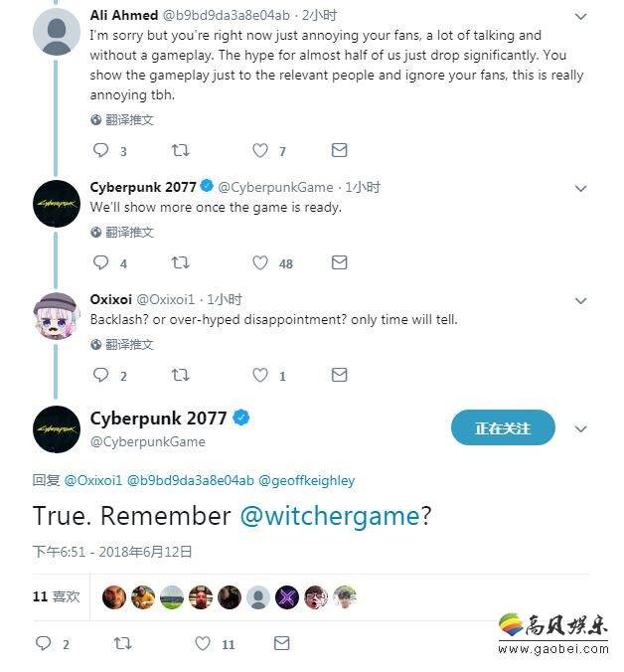Click the blue following (正在关注) button
The width and height of the screenshot is (624, 672).
[503, 427]
